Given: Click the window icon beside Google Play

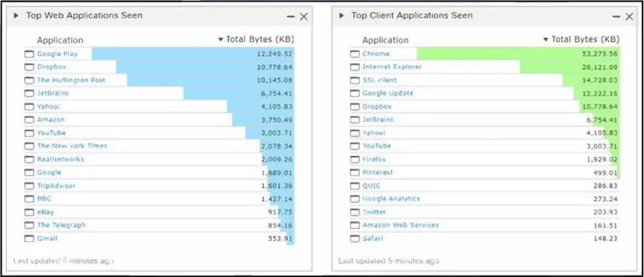Looking at the screenshot, I should tap(29, 54).
